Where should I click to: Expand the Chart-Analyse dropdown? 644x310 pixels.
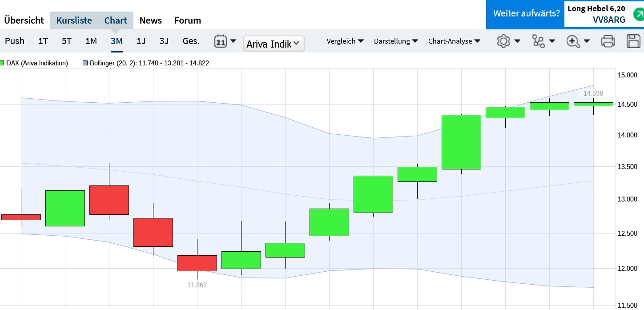click(454, 41)
